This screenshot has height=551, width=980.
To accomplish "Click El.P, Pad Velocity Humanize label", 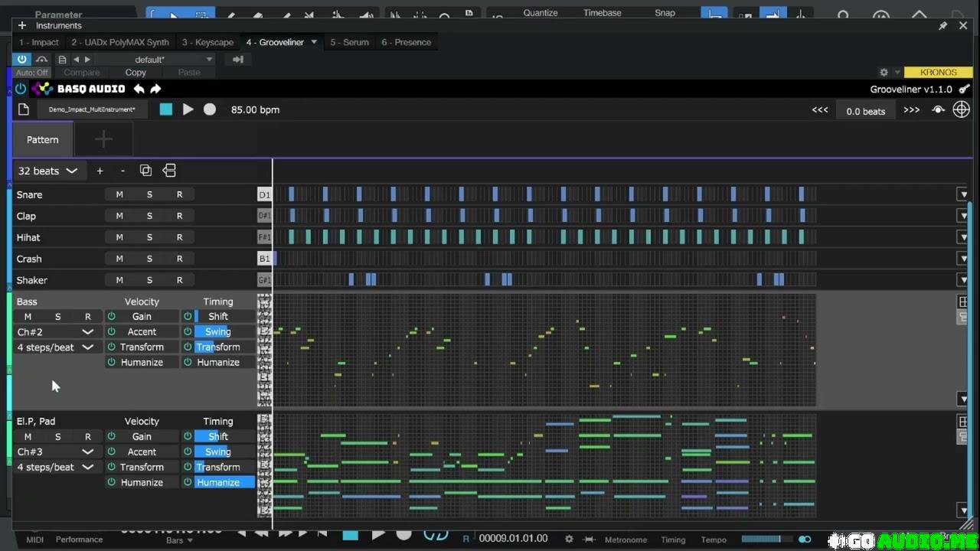I will tap(142, 482).
